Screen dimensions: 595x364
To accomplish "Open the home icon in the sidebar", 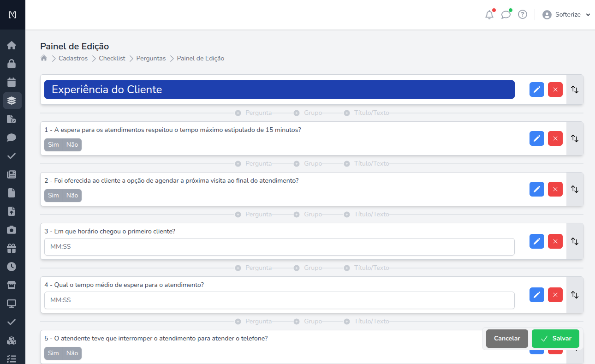I will [12, 45].
